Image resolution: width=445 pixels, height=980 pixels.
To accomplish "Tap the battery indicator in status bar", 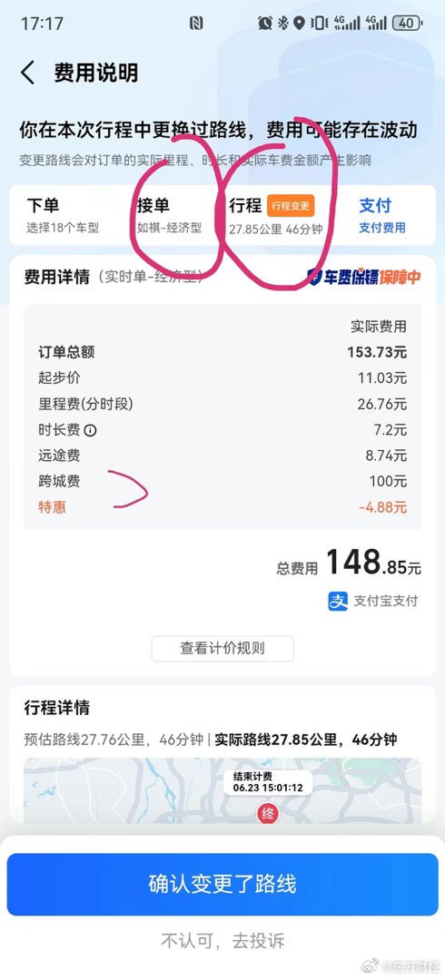I will click(407, 24).
